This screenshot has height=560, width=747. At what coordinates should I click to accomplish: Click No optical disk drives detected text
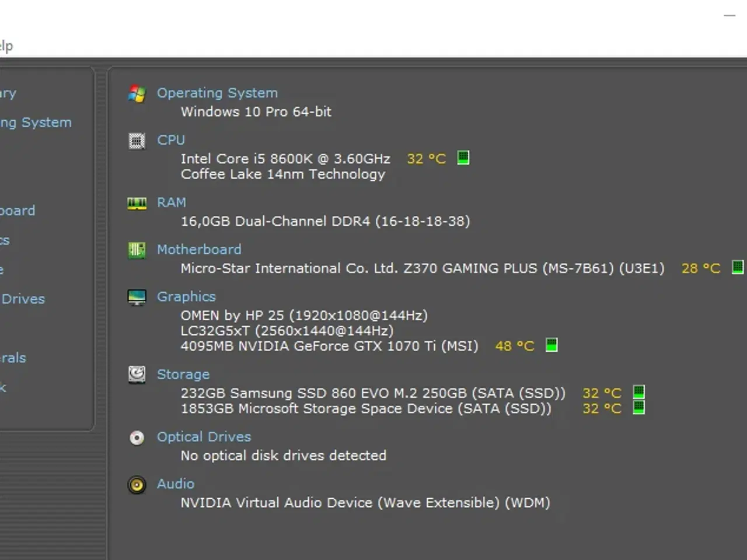pos(284,456)
